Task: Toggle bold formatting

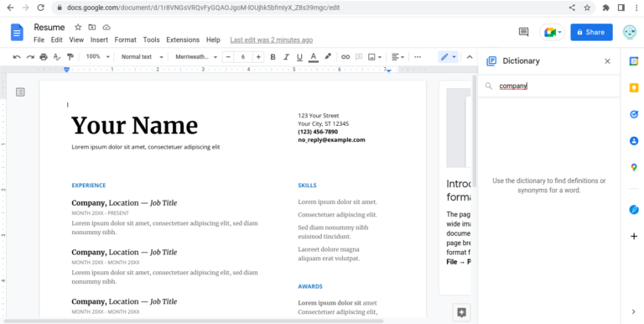Action: click(273, 57)
